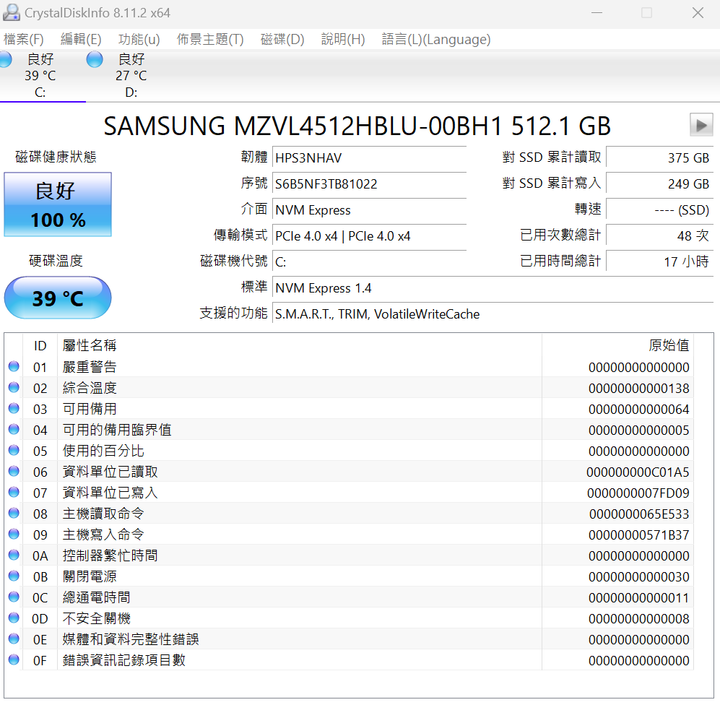
Task: Click raw value 0000000000030 of 關閉電源
Action: pyautogui.click(x=639, y=577)
